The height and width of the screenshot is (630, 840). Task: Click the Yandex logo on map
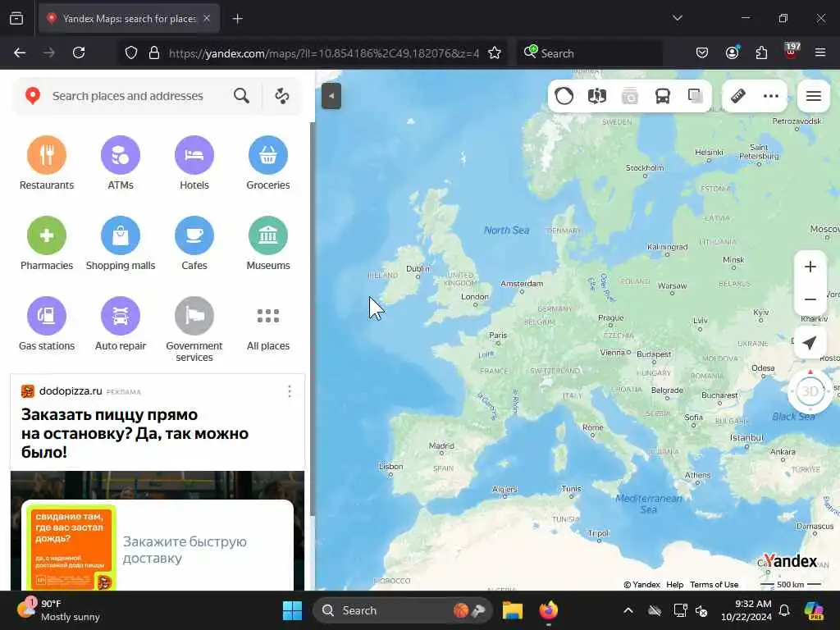click(x=790, y=561)
